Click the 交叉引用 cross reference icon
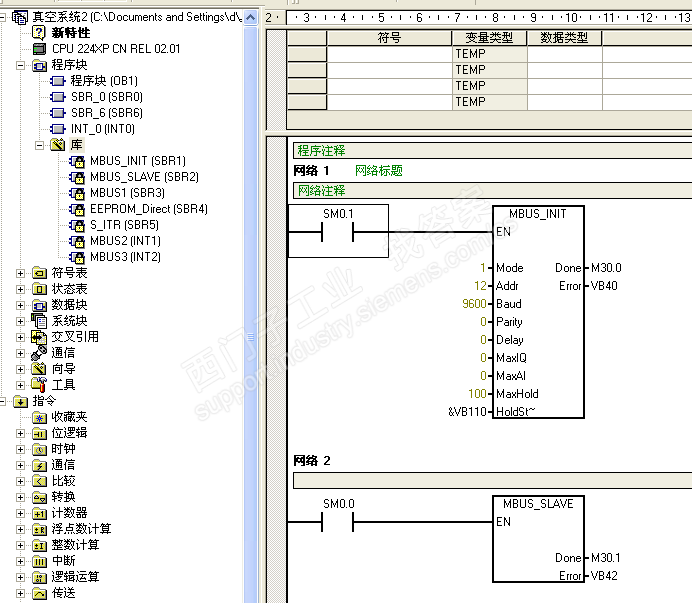 pos(39,337)
